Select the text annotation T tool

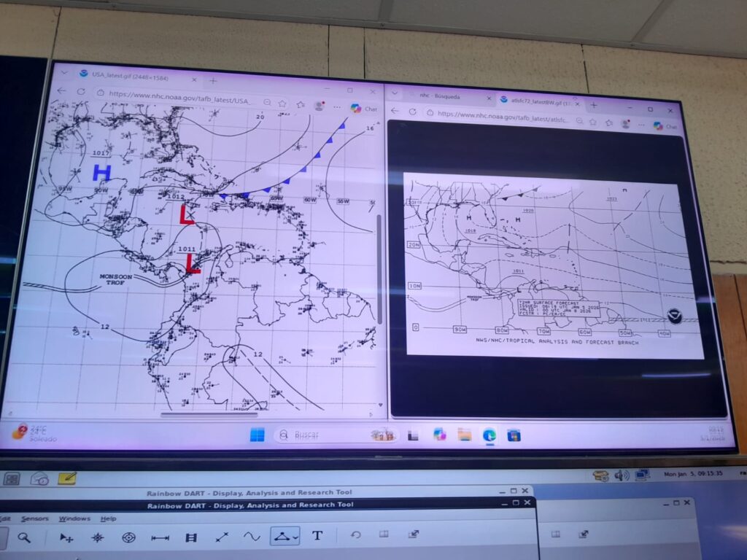tap(317, 536)
